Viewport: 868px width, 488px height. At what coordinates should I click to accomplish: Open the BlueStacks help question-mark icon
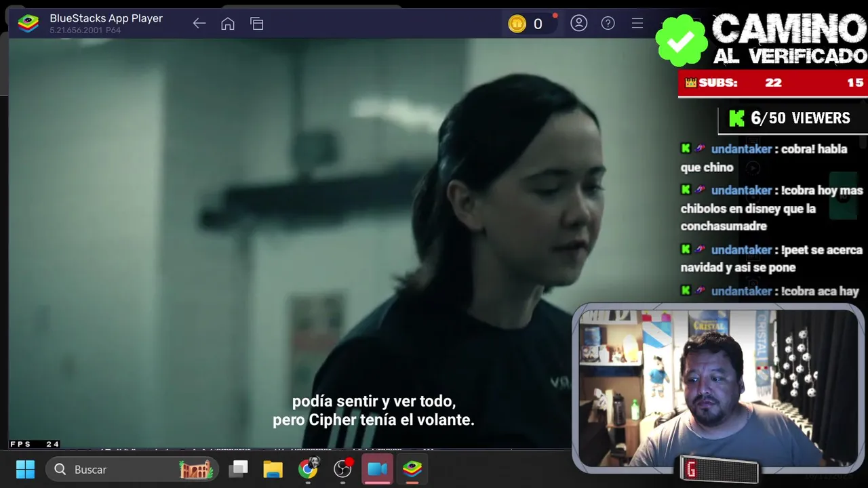(x=608, y=23)
